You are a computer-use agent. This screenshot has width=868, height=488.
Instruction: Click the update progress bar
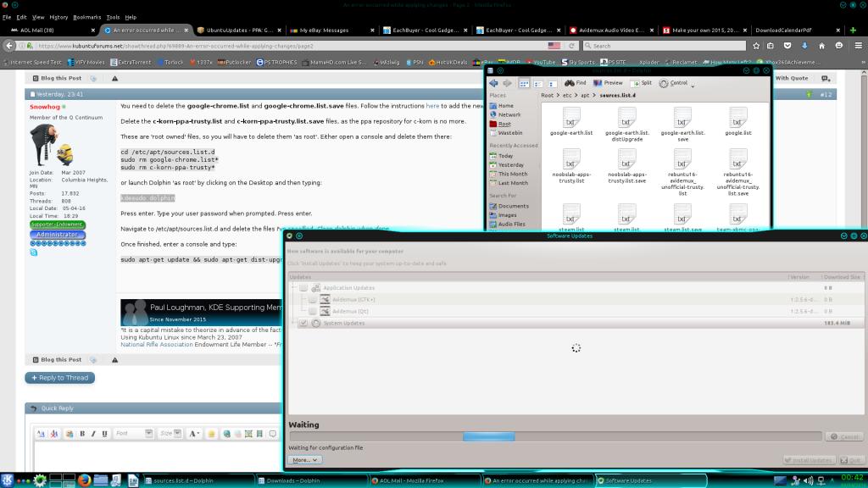pyautogui.click(x=554, y=436)
